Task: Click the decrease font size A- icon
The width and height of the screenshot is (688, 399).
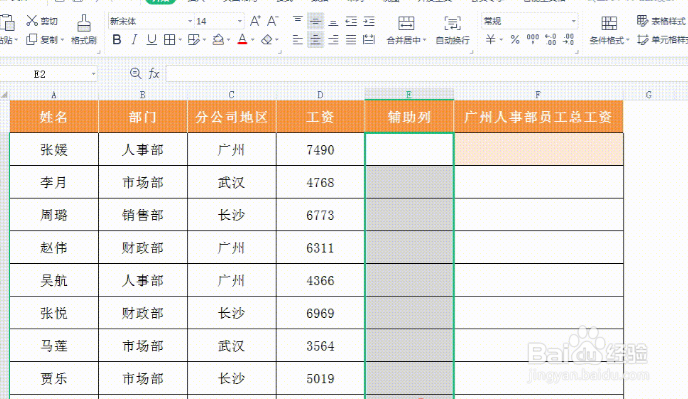Action: click(272, 21)
